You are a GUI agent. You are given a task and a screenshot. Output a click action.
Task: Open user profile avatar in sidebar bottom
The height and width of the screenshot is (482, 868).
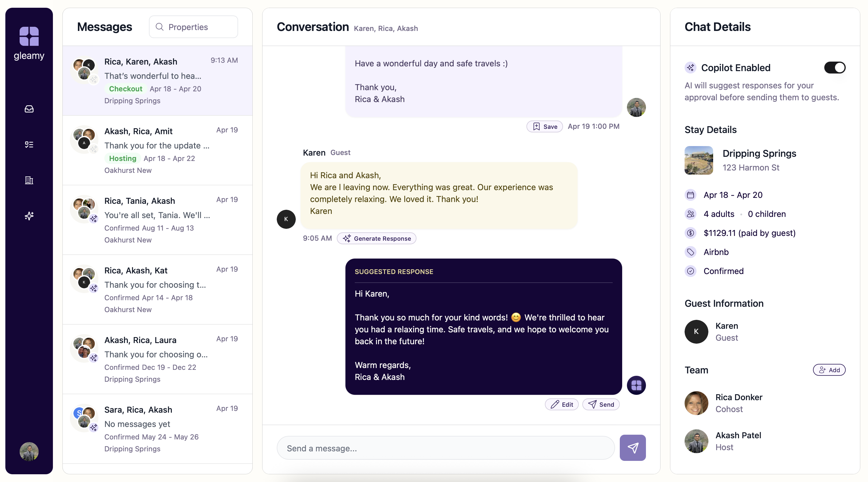[29, 451]
